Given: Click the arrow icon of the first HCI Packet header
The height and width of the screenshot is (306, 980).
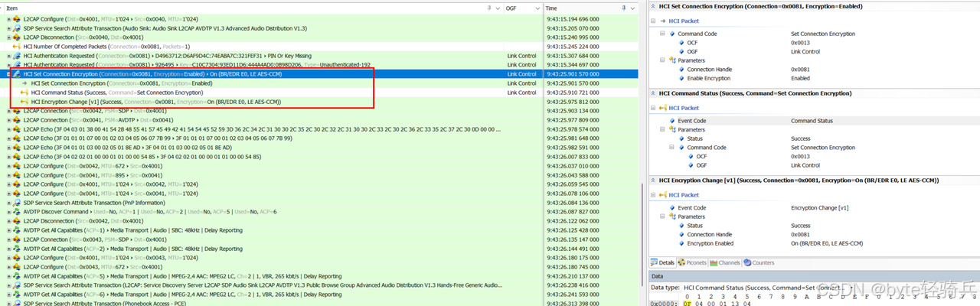Looking at the screenshot, I should pyautogui.click(x=663, y=21).
